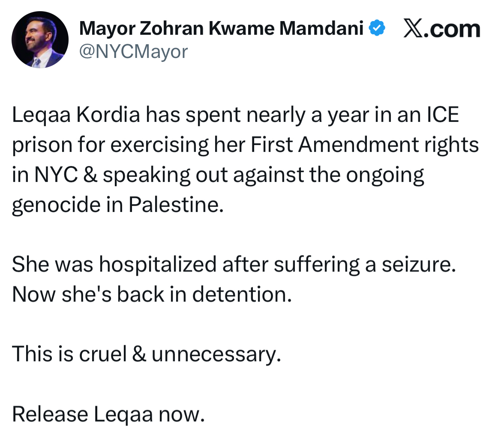The height and width of the screenshot is (447, 504).
Task: Click the name "Leqaa Kordia" in the tweet
Action: pos(76,115)
